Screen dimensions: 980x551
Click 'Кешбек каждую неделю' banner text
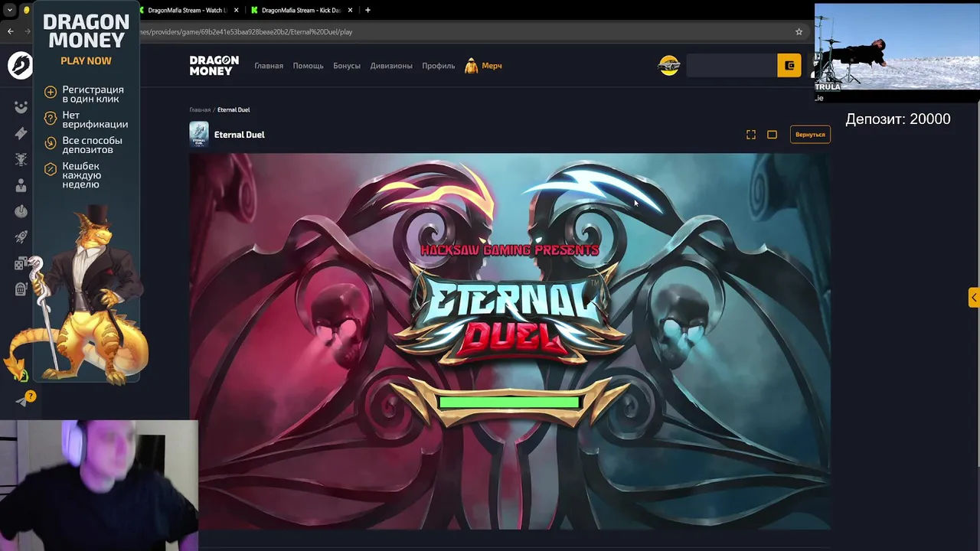(81, 175)
